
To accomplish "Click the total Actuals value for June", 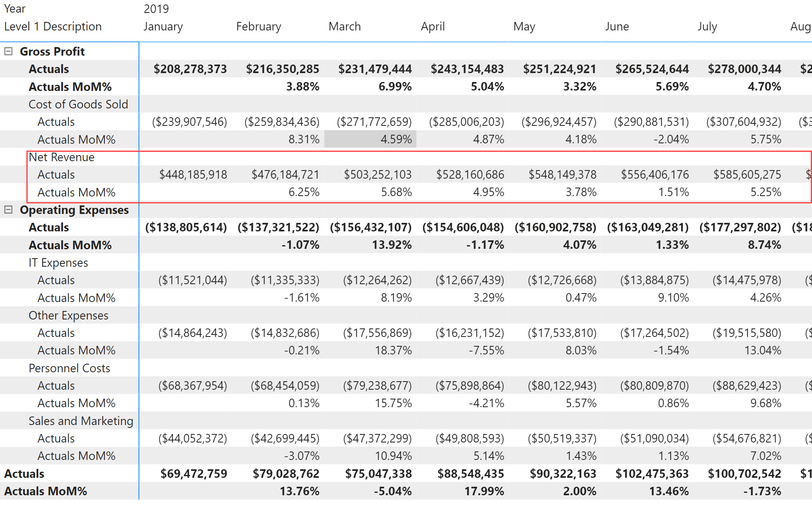I will [651, 473].
